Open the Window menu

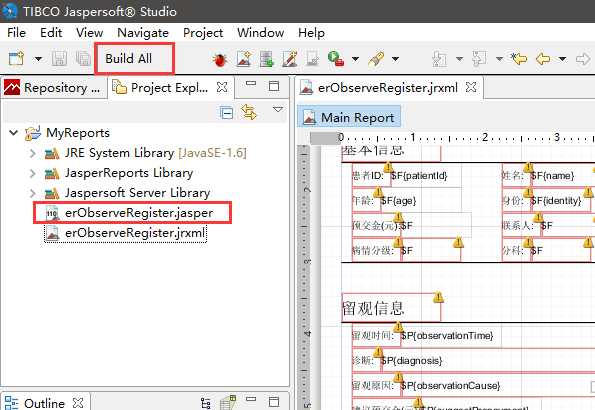[x=260, y=33]
